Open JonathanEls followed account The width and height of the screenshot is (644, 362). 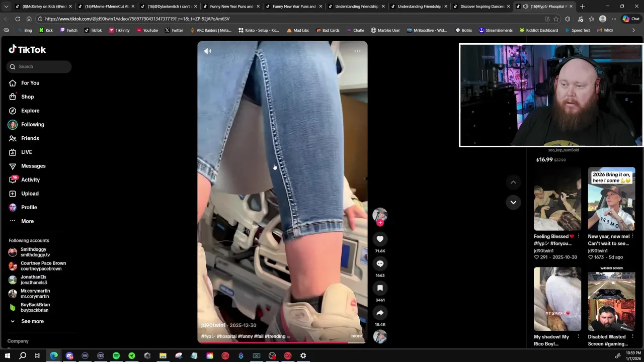click(34, 280)
